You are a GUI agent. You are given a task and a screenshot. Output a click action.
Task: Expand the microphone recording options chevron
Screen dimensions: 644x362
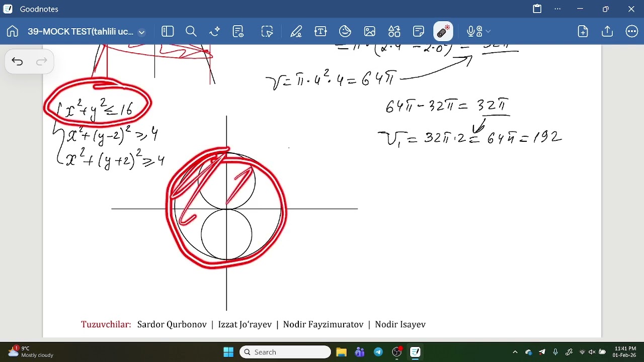[488, 32]
